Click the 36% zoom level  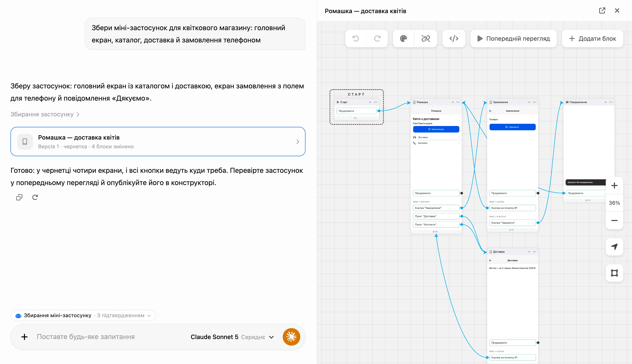pos(614,203)
